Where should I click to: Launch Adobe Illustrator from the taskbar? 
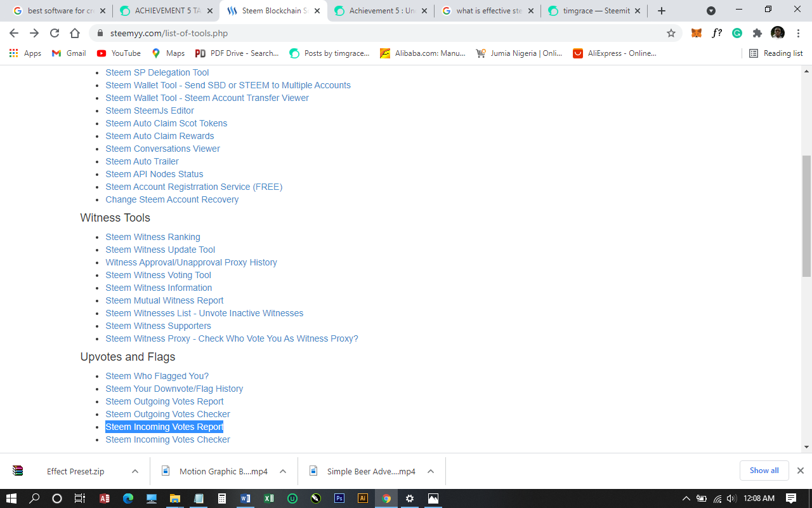(x=363, y=498)
